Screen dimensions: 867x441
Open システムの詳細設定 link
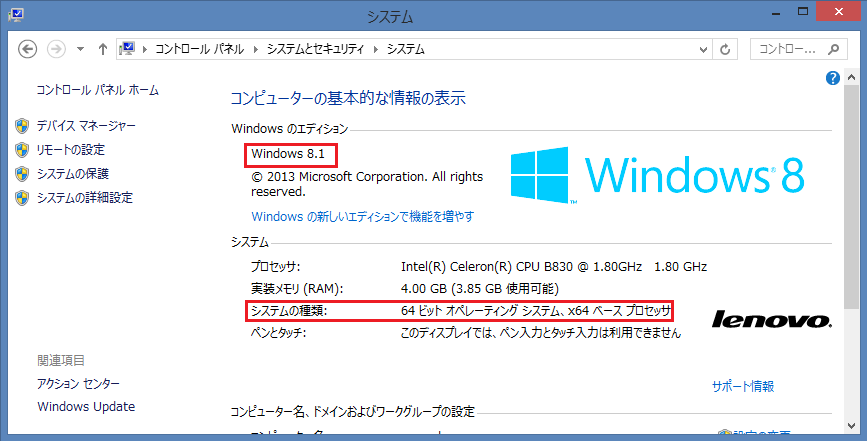[x=85, y=198]
